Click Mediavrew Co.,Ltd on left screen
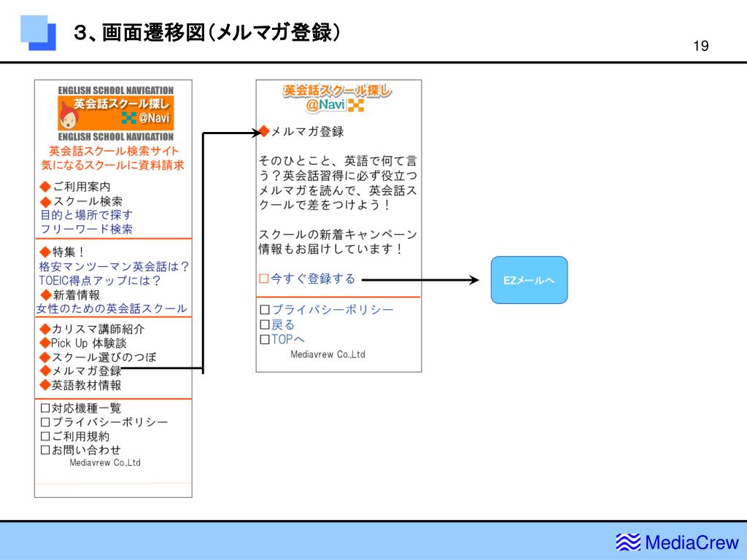Screen dimensions: 747x560 coord(105,463)
